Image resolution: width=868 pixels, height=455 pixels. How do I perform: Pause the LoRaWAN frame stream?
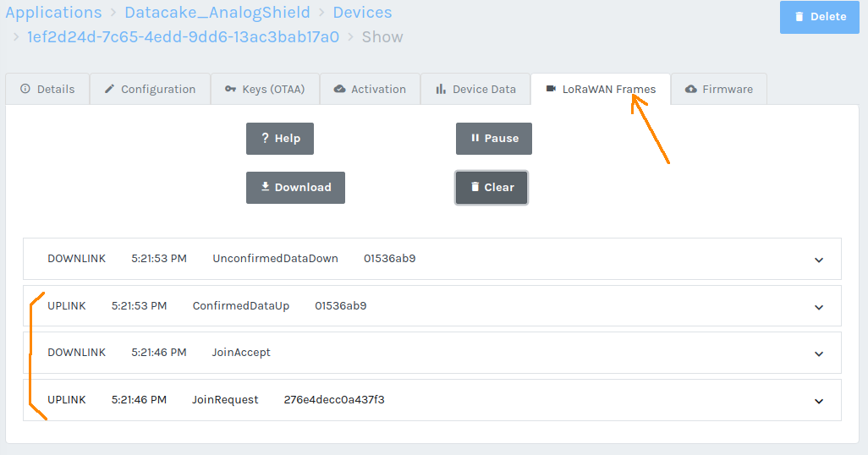point(494,139)
